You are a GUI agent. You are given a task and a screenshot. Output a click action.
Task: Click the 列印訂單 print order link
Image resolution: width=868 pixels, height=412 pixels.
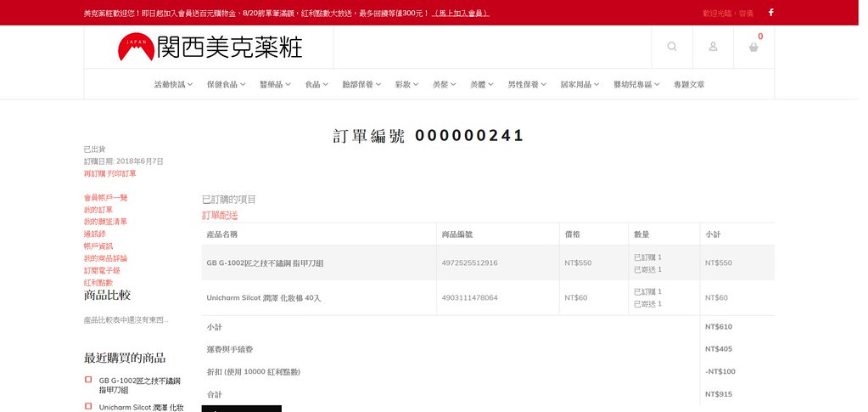point(121,173)
